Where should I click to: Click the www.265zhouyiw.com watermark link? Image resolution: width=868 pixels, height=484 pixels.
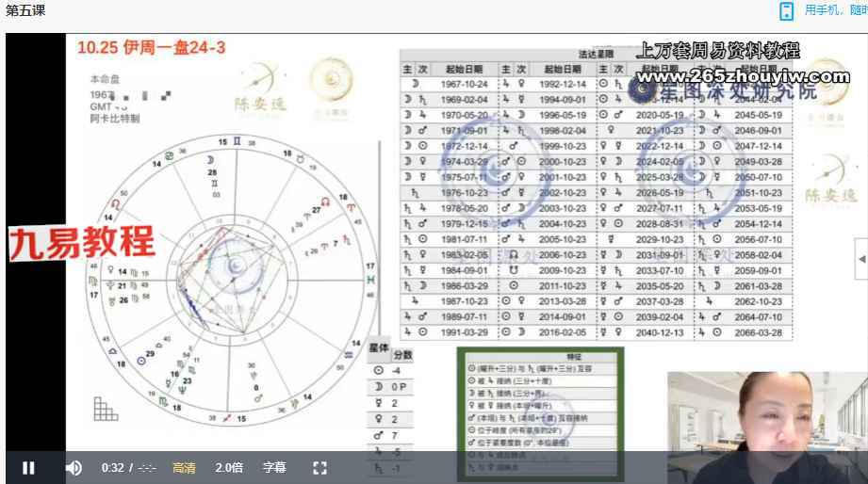(741, 75)
